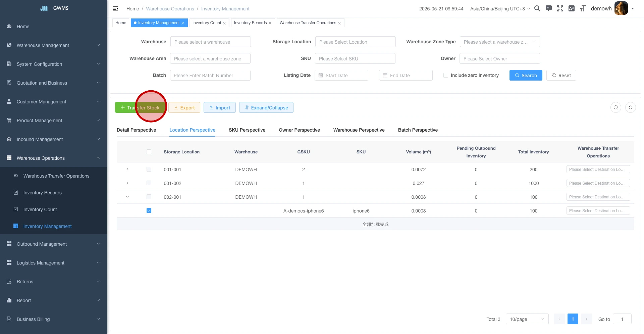Expand the 001-001 storage location row
This screenshot has height=334, width=644.
click(x=127, y=169)
